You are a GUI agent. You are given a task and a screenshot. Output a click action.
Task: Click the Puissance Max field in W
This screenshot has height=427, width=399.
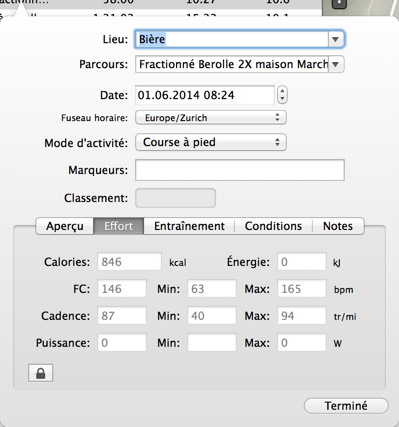coord(302,343)
